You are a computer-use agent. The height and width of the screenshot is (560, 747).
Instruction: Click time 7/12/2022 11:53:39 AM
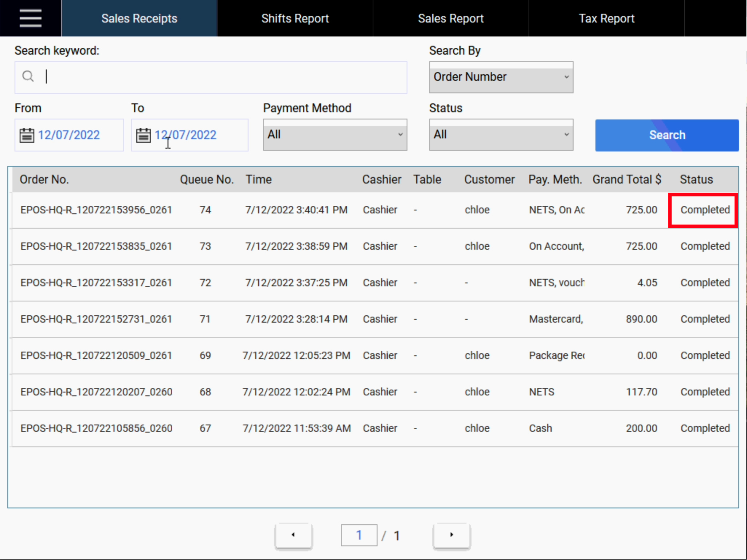click(x=297, y=429)
